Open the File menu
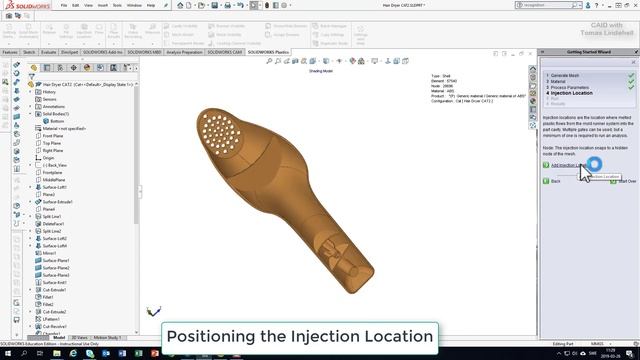This screenshot has height=360, width=640. tap(64, 6)
